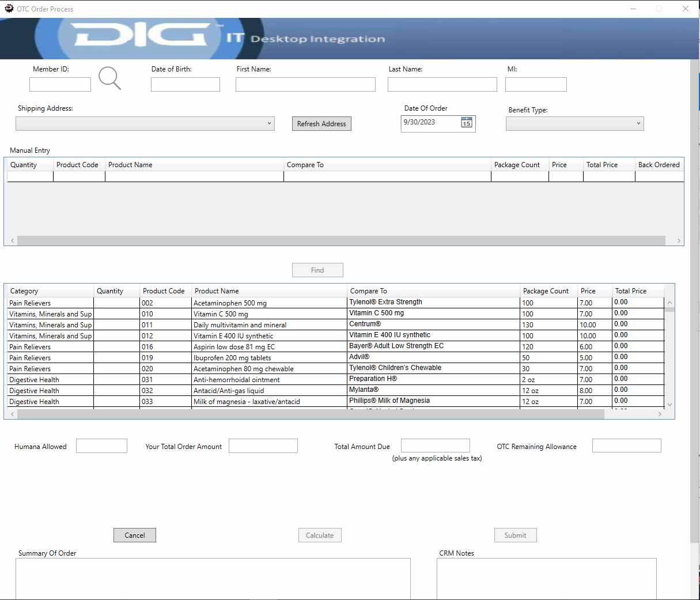Click the product list Total Price header
The image size is (700, 600).
coord(638,291)
